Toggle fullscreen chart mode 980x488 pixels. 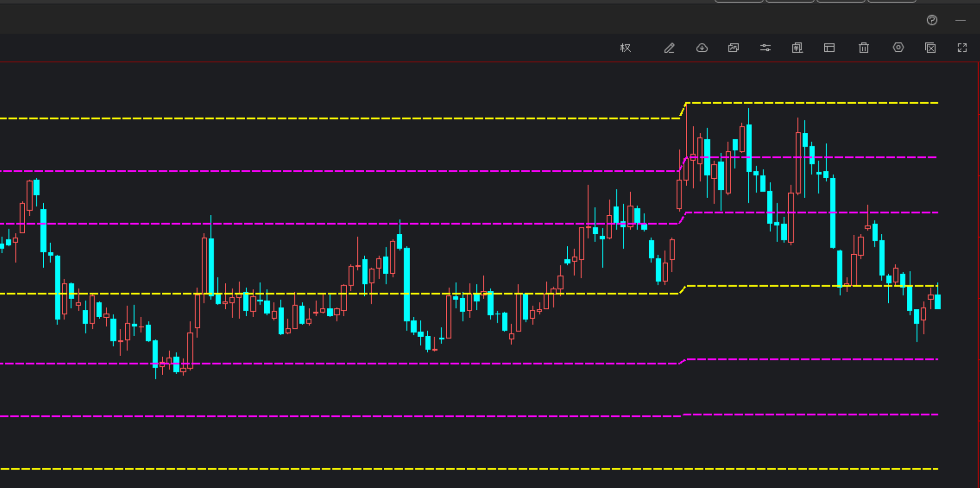click(962, 48)
